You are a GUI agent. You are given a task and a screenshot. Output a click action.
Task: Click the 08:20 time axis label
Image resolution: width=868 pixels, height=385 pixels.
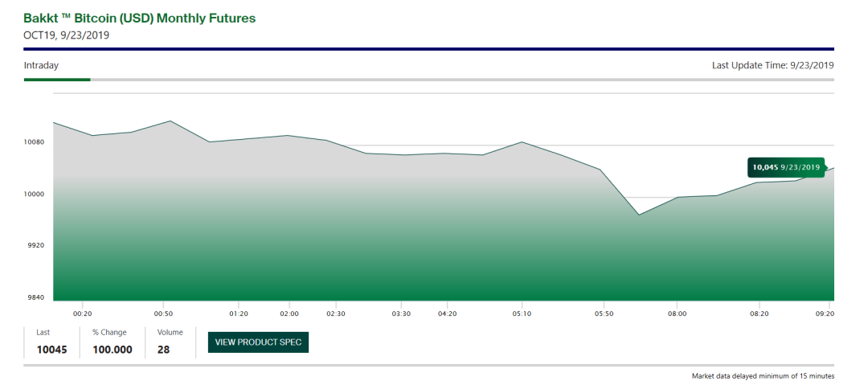point(759,313)
